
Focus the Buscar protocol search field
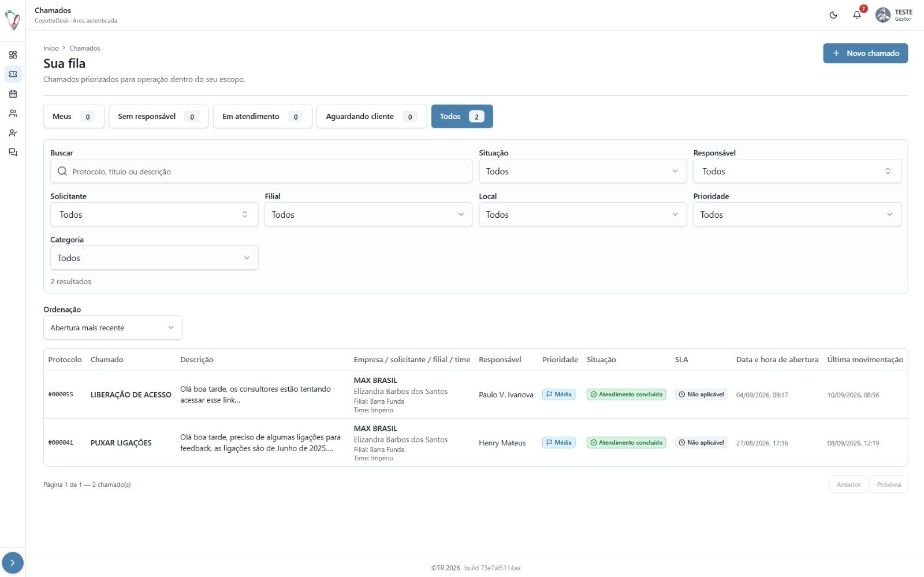[261, 171]
